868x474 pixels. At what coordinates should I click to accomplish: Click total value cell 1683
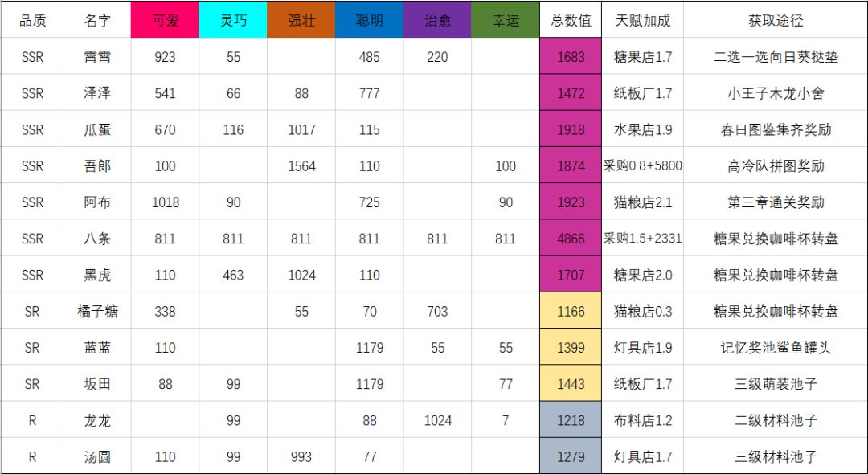point(571,56)
